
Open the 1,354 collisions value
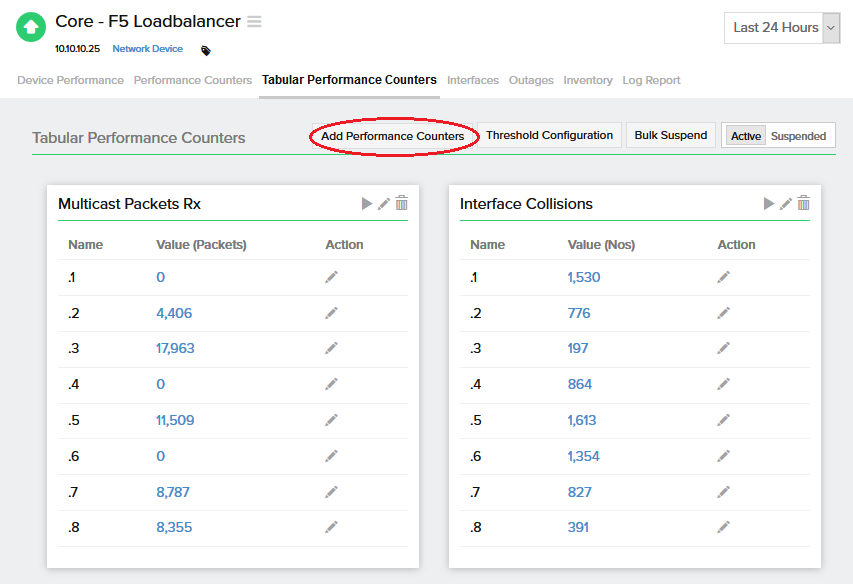(x=583, y=456)
